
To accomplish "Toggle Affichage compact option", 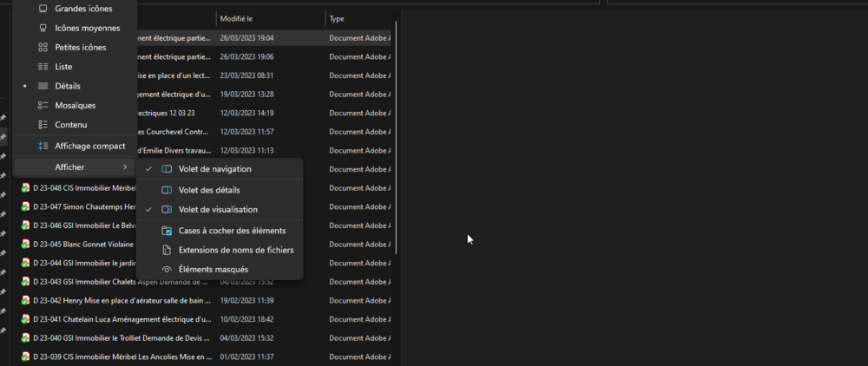I will (x=89, y=146).
